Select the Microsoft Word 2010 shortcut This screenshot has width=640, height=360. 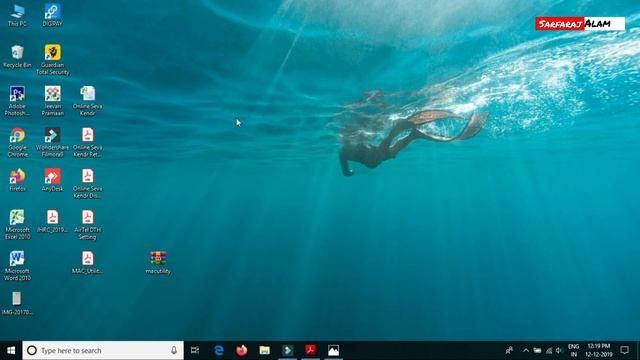pyautogui.click(x=17, y=266)
